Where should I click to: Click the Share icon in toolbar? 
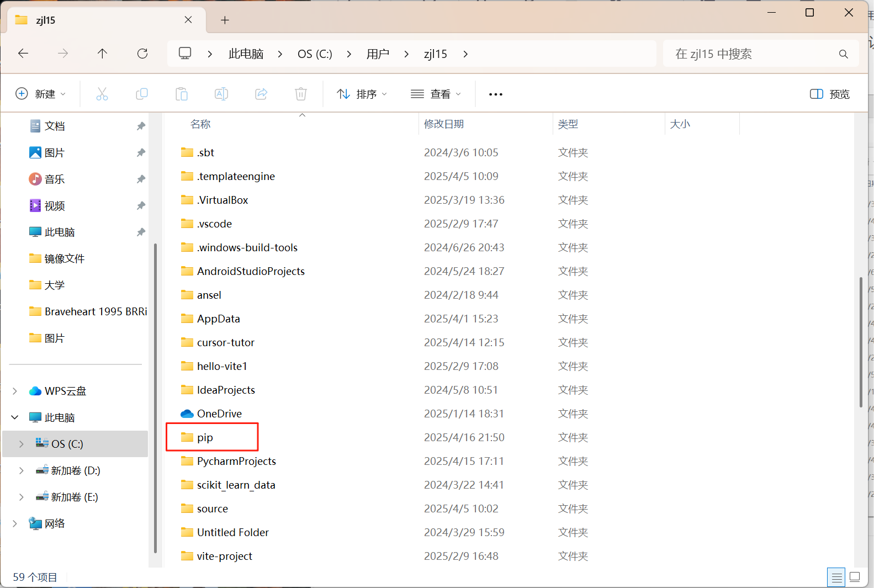point(261,94)
